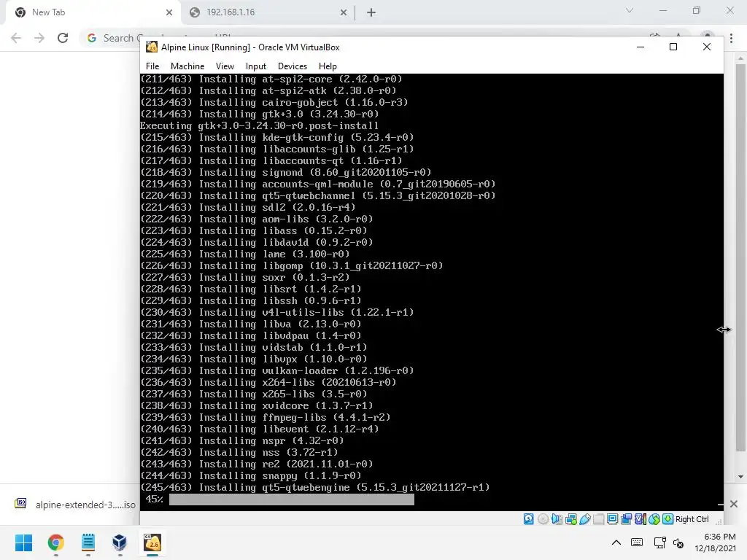Click the line installing libgomp
This screenshot has height=560, width=747.
pyautogui.click(x=292, y=265)
